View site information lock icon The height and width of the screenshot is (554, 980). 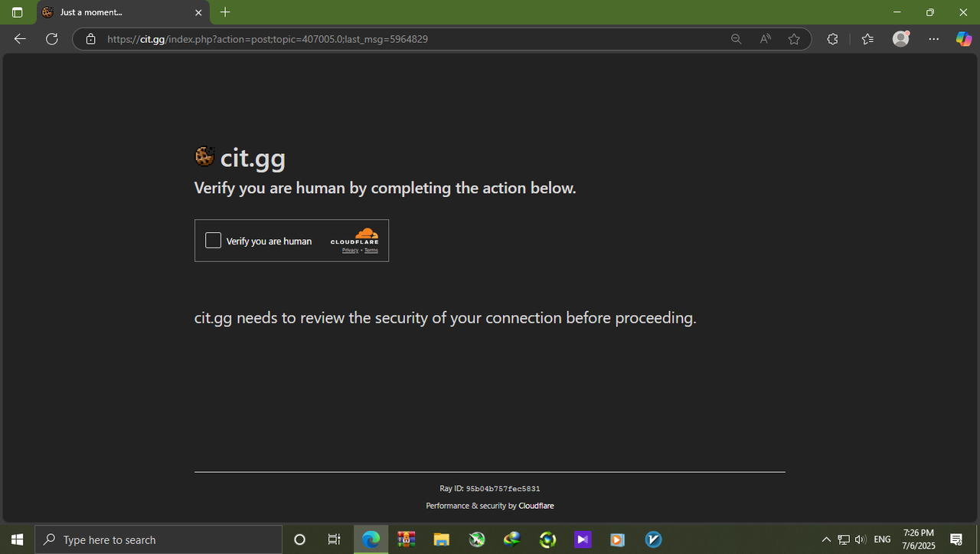[x=90, y=39]
